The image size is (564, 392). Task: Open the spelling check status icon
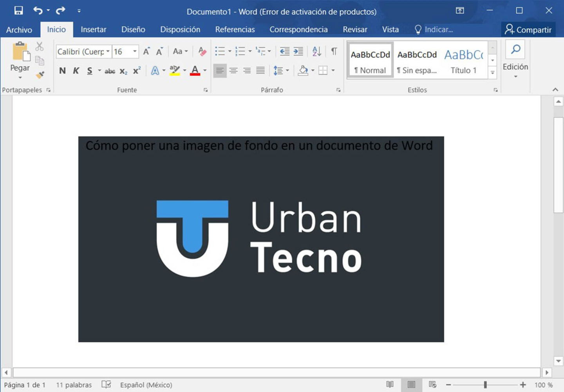[106, 385]
